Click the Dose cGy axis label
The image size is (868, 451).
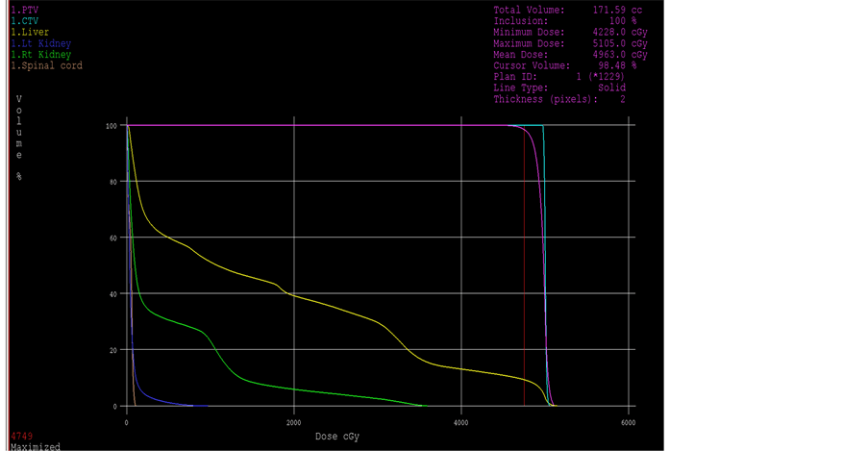click(337, 437)
